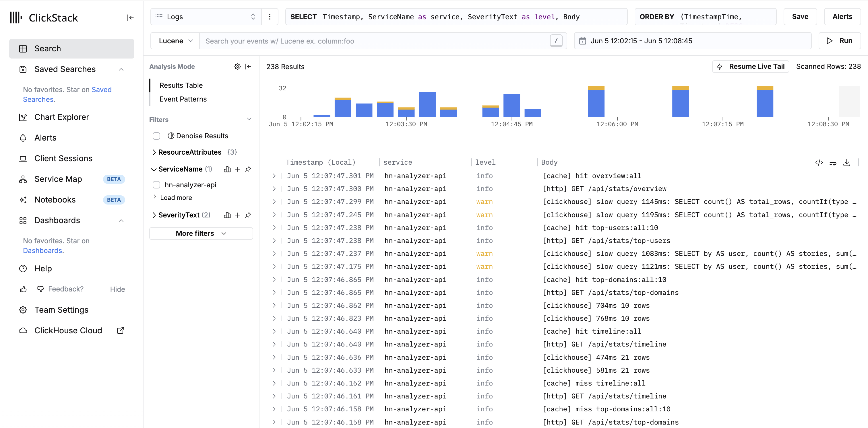Click the level column header
This screenshot has height=428, width=868.
(485, 163)
